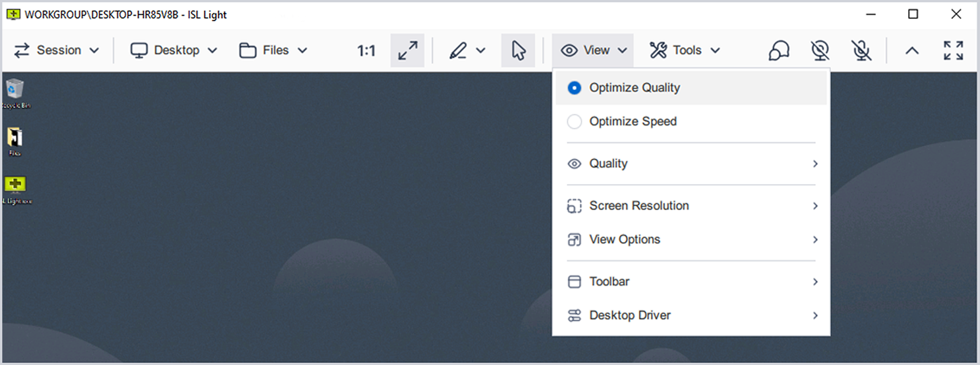Unmute the crossed-out microphone icon
This screenshot has width=980, height=365.
[x=861, y=51]
